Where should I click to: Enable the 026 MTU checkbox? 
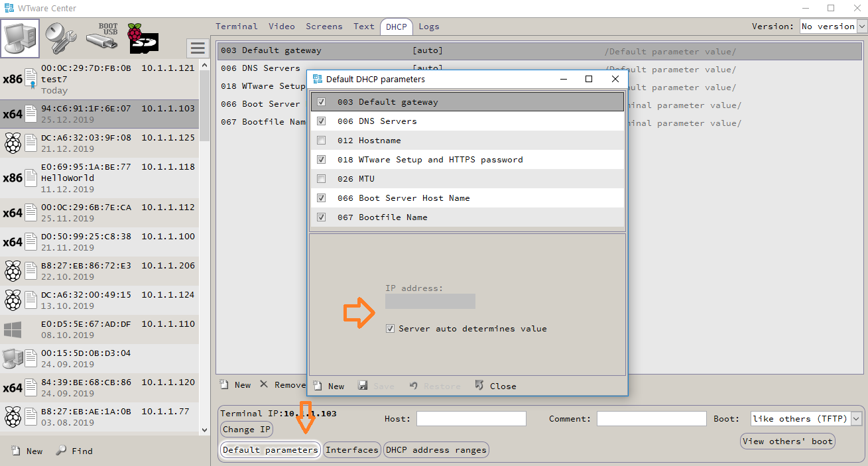point(322,179)
